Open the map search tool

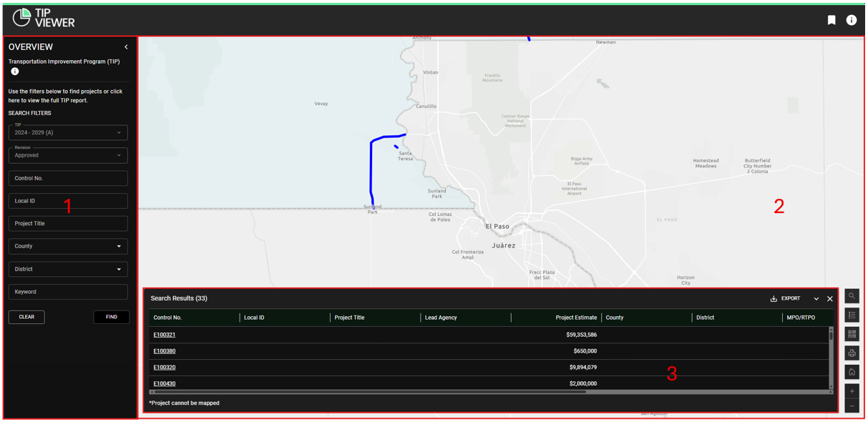point(852,296)
